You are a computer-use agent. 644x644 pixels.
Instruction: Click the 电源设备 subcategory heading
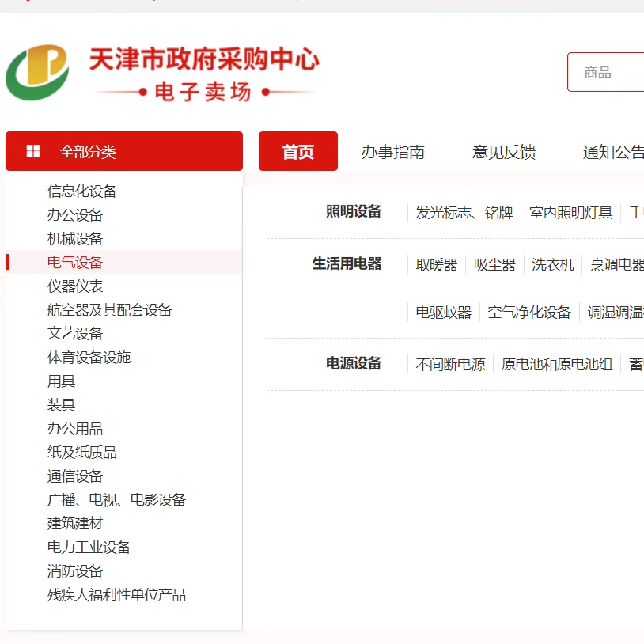(354, 363)
